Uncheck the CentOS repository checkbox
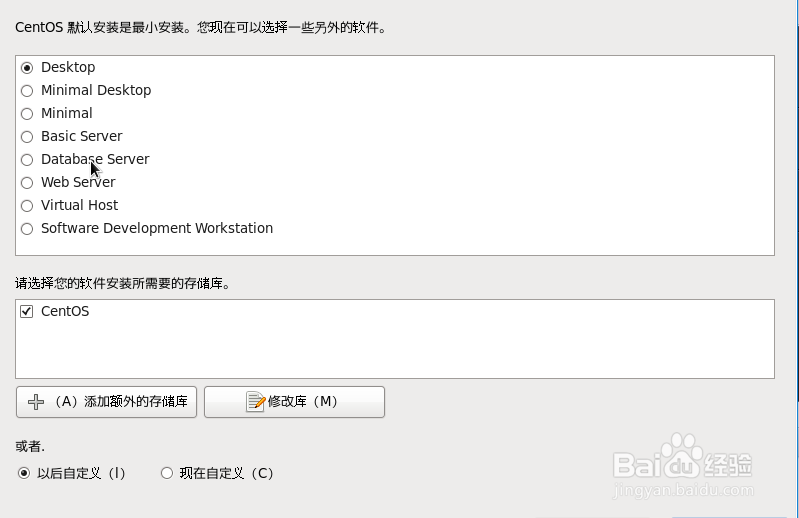799x518 pixels. [x=26, y=311]
